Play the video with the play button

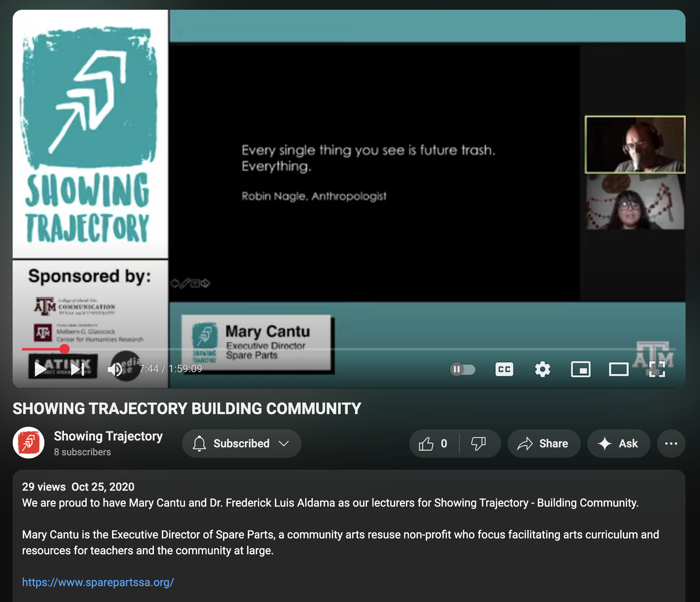[40, 369]
